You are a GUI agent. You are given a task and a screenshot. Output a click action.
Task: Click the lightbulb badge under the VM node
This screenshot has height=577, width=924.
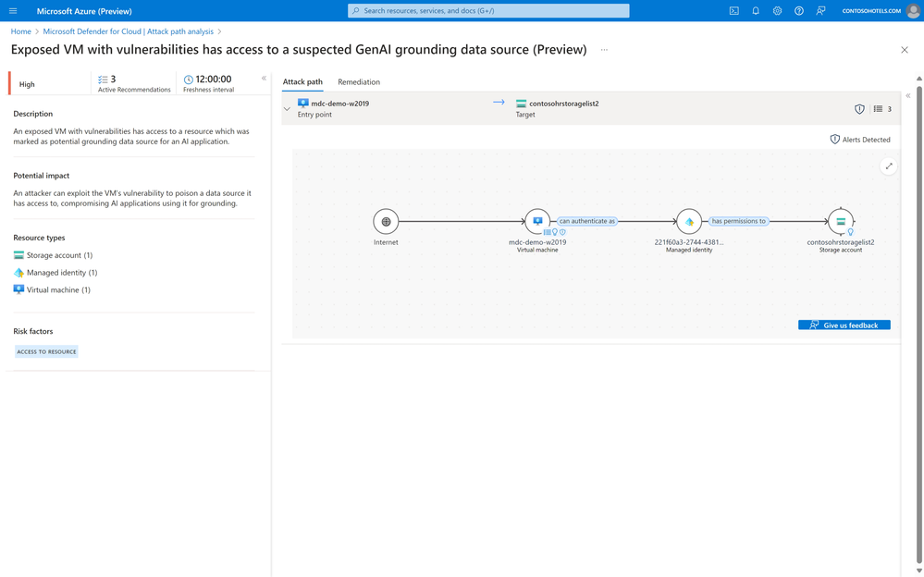555,232
